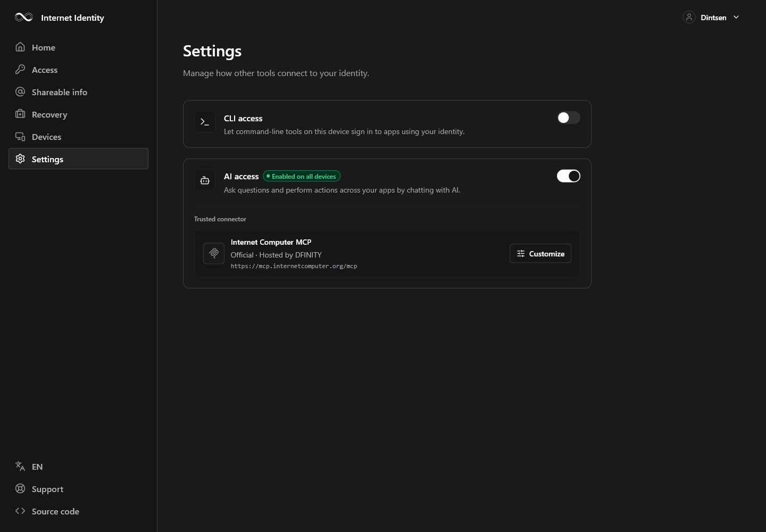Click the Official · Hosted by DFINITY text

coord(276,255)
